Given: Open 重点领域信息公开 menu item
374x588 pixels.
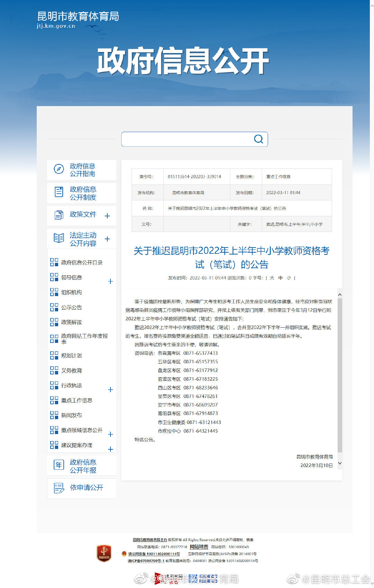Looking at the screenshot, I should point(82,430).
